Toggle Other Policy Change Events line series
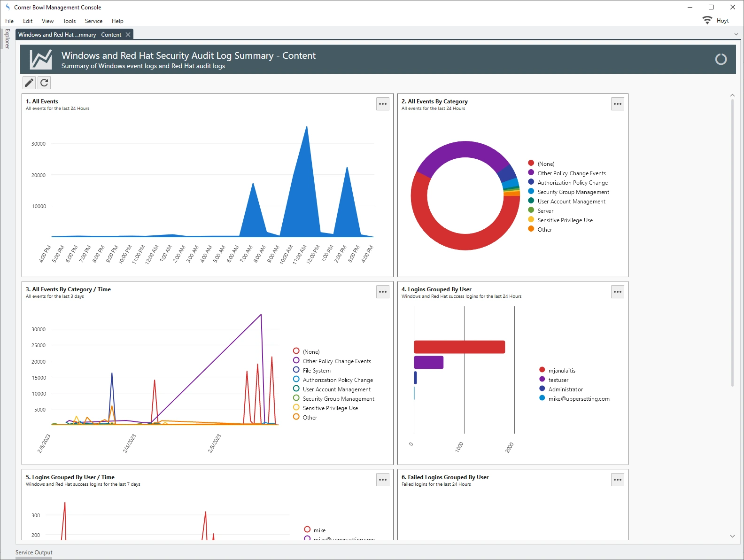The image size is (744, 560). (x=336, y=361)
